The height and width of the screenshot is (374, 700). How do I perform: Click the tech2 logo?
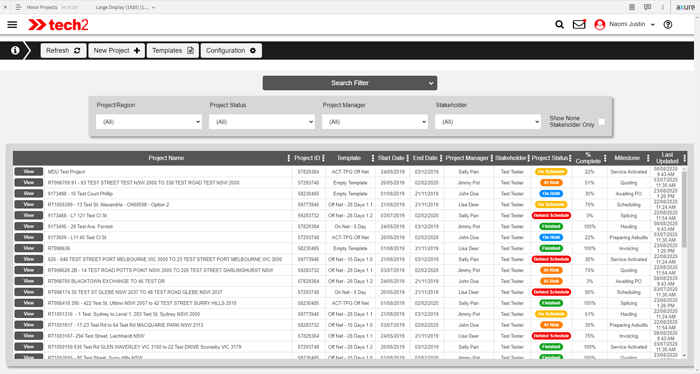point(58,25)
